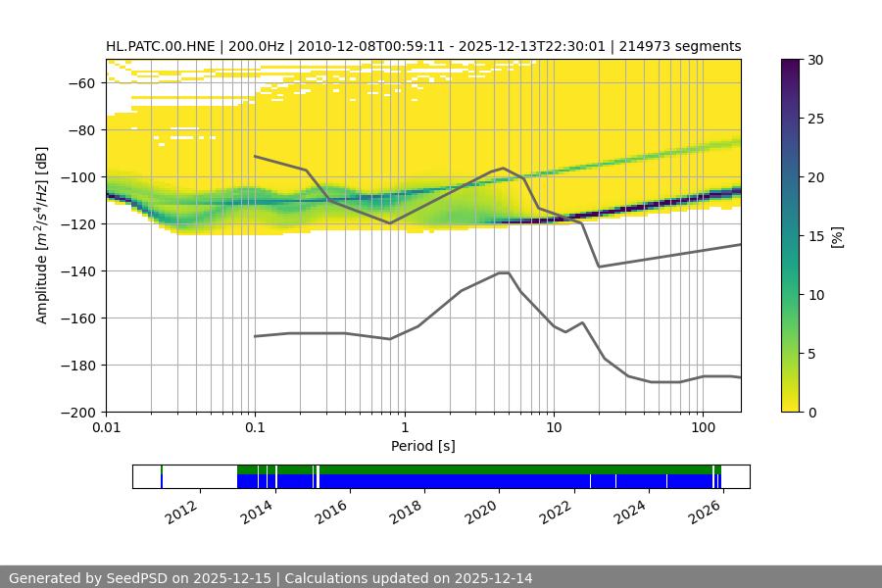This screenshot has width=882, height=588.
Task: Click the yellow bottom of the colorbar
Action: (793, 406)
